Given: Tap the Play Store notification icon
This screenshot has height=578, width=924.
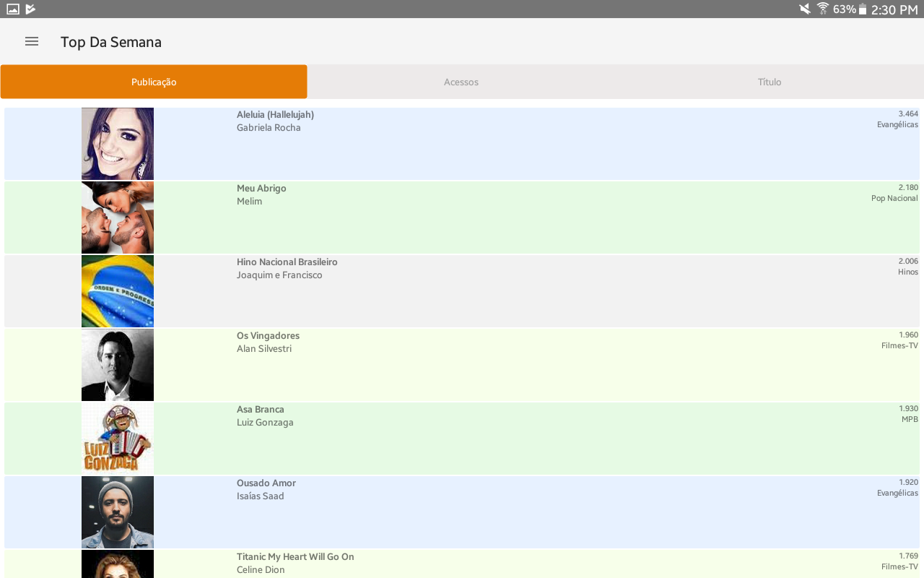Looking at the screenshot, I should pyautogui.click(x=30, y=9).
